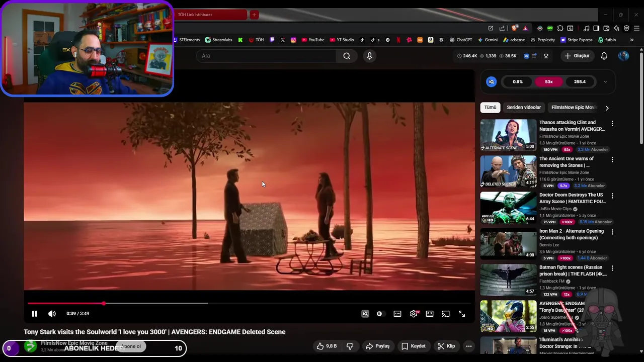This screenshot has width=644, height=362.
Task: Open Doctor Doom Destroys video thumbnail
Action: click(x=508, y=207)
